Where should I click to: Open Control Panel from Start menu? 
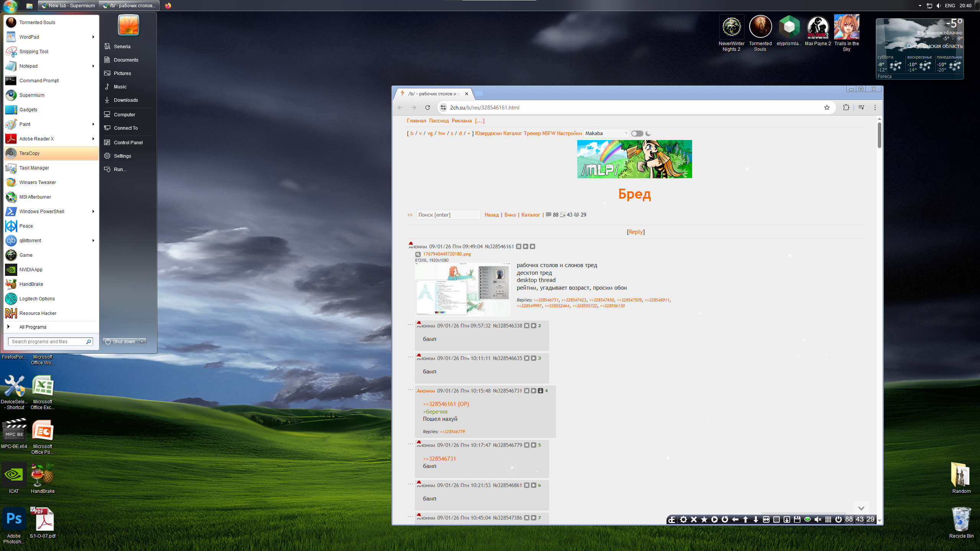(x=128, y=143)
